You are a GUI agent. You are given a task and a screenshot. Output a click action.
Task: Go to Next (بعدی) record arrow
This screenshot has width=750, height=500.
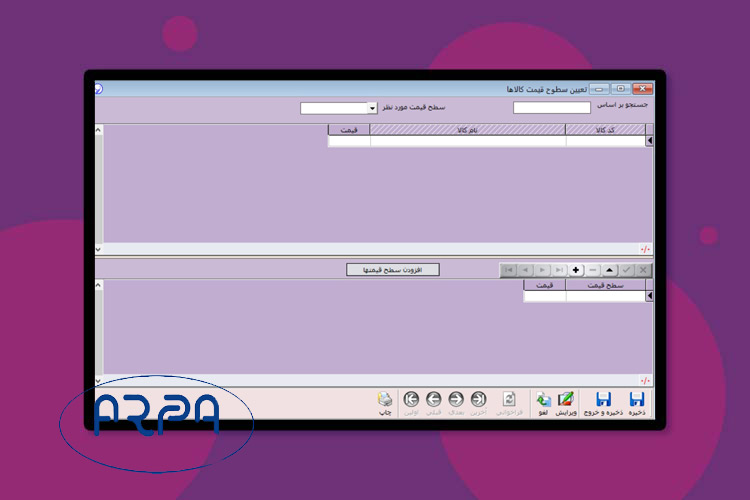coord(456,399)
